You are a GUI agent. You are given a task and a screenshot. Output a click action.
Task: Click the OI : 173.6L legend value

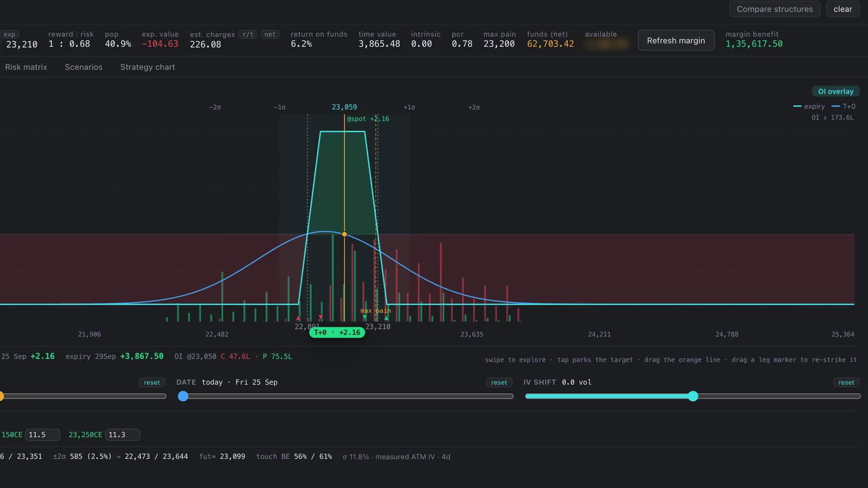pos(833,117)
